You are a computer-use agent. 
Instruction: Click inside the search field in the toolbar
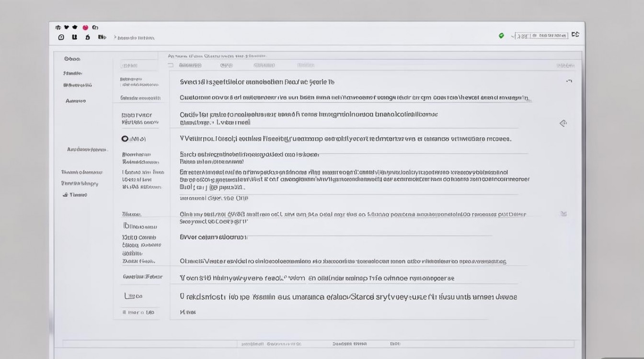(x=541, y=35)
